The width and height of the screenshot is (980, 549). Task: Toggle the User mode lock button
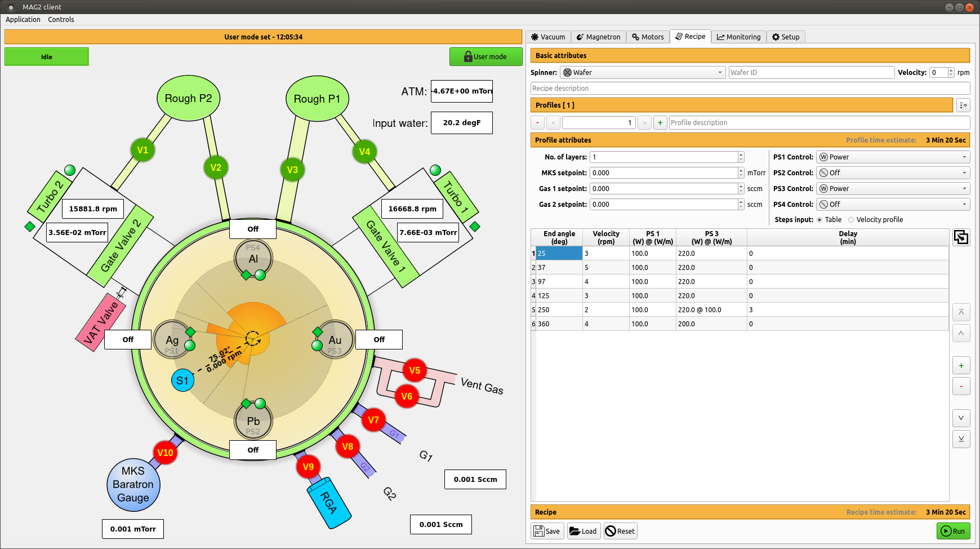coord(485,56)
